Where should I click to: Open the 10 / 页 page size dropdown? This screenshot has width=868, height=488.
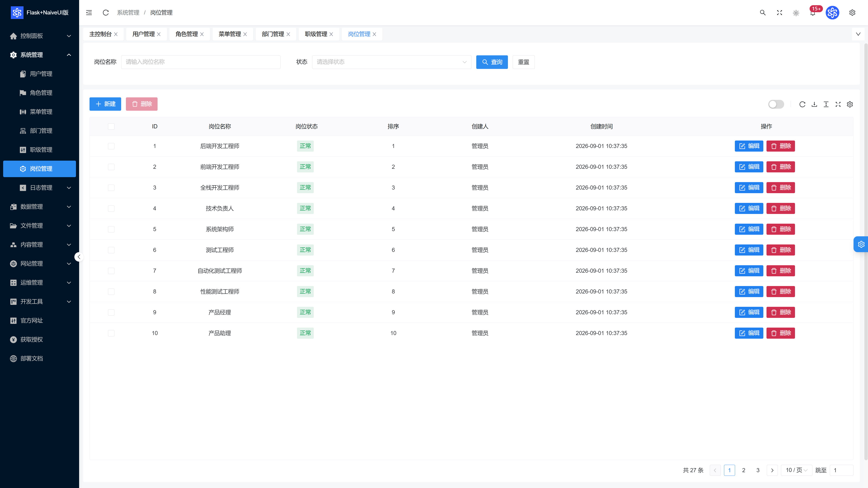point(797,470)
